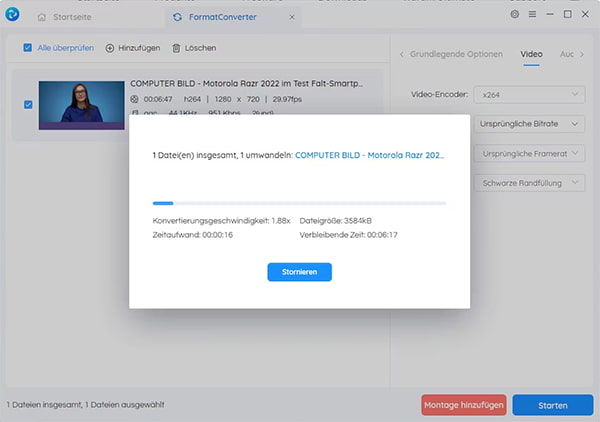
Task: Open the Ursprüngliche Framerate dropdown
Action: (530, 153)
